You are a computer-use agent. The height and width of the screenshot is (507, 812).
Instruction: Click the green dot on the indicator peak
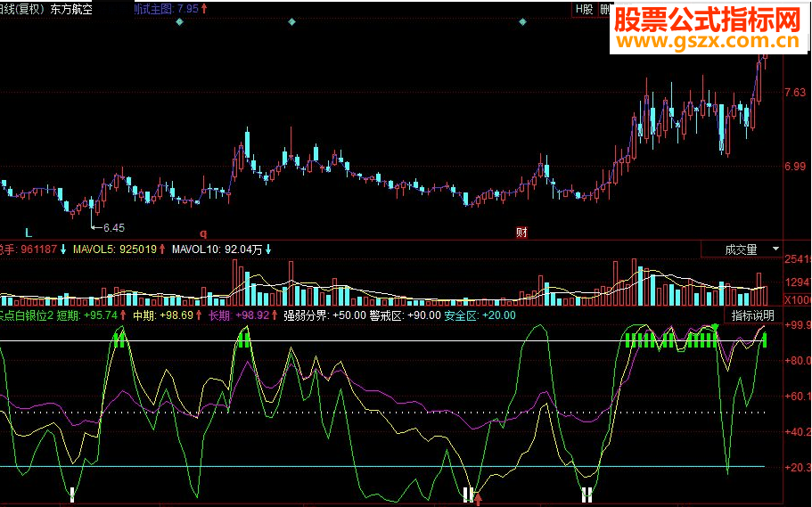[x=715, y=327]
